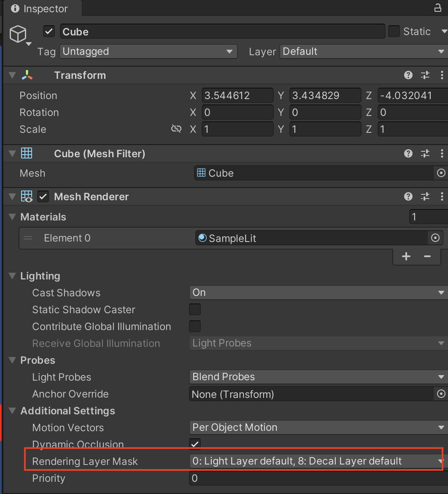Click the lock icon in Inspector corner
The image size is (448, 494).
tap(438, 8)
